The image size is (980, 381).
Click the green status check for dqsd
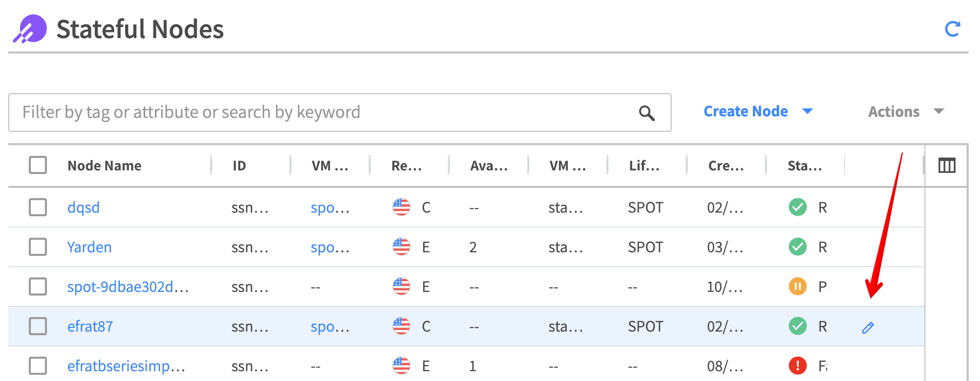click(797, 207)
